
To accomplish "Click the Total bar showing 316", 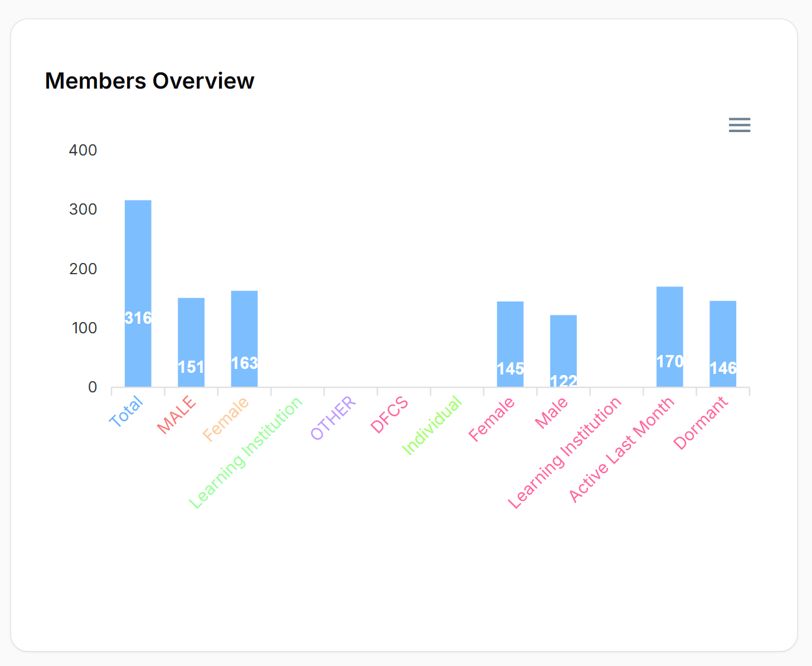I will 138,293.
